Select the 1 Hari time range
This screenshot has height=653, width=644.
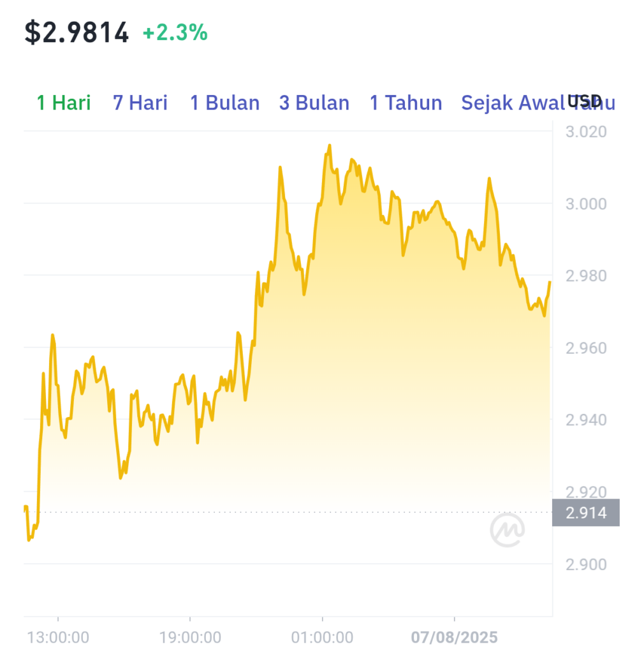pyautogui.click(x=64, y=103)
